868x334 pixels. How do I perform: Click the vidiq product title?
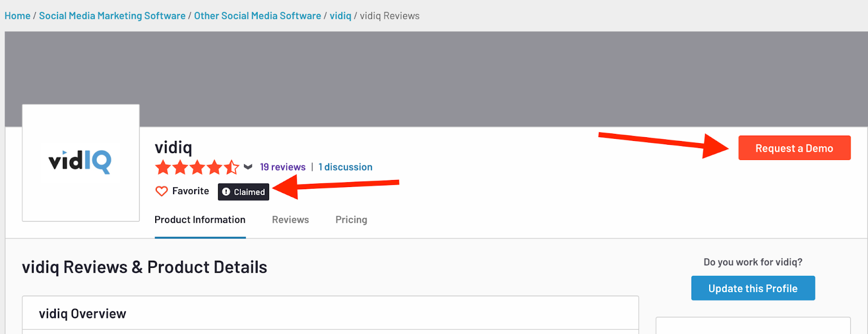[x=174, y=147]
